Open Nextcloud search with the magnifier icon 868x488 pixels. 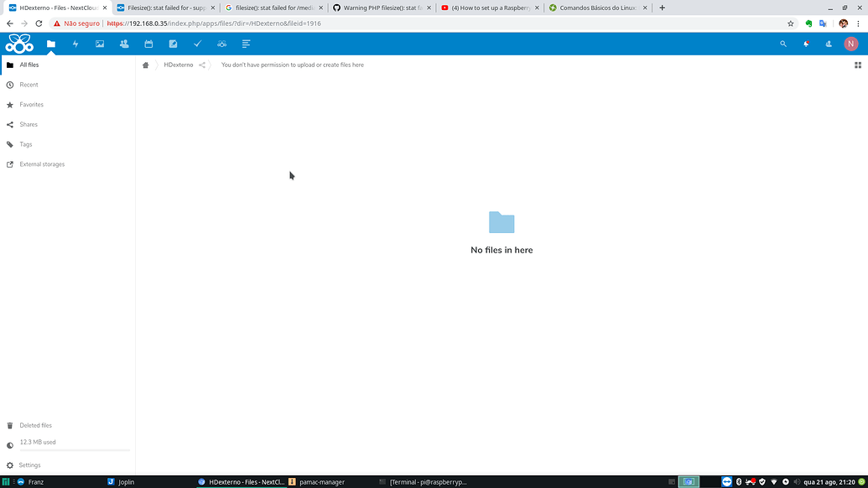(783, 44)
